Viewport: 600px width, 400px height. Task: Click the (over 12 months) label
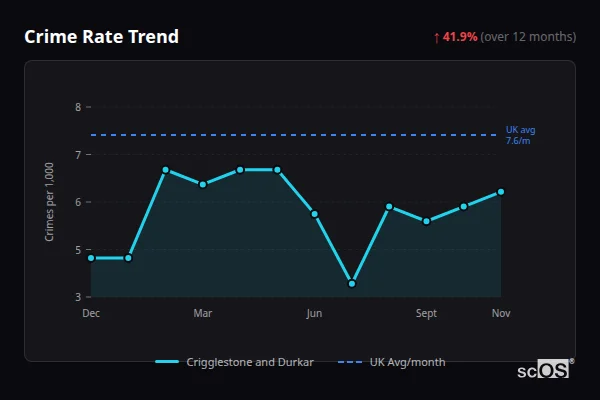[x=528, y=37]
